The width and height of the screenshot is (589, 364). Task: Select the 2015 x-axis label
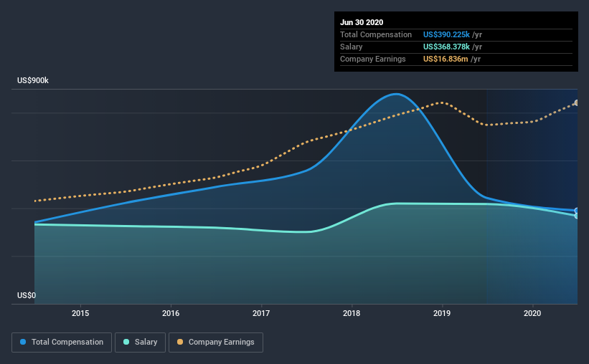tap(80, 313)
